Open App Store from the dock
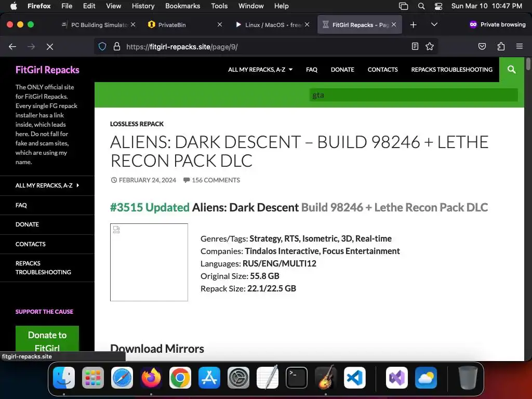 (209, 378)
